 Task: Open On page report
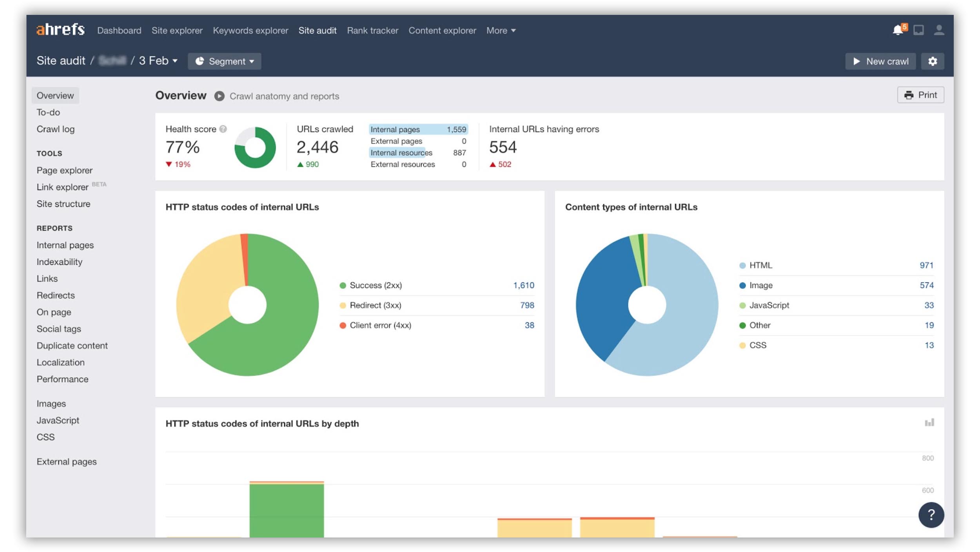point(54,312)
